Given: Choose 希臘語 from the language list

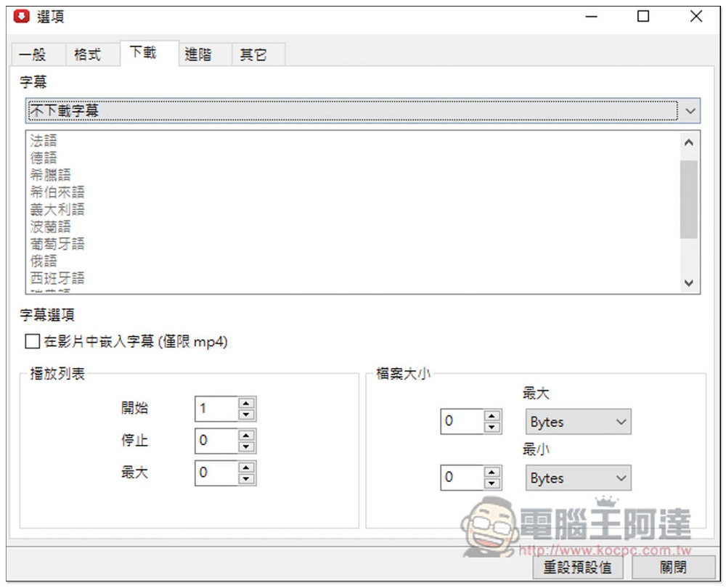Looking at the screenshot, I should pyautogui.click(x=51, y=174).
